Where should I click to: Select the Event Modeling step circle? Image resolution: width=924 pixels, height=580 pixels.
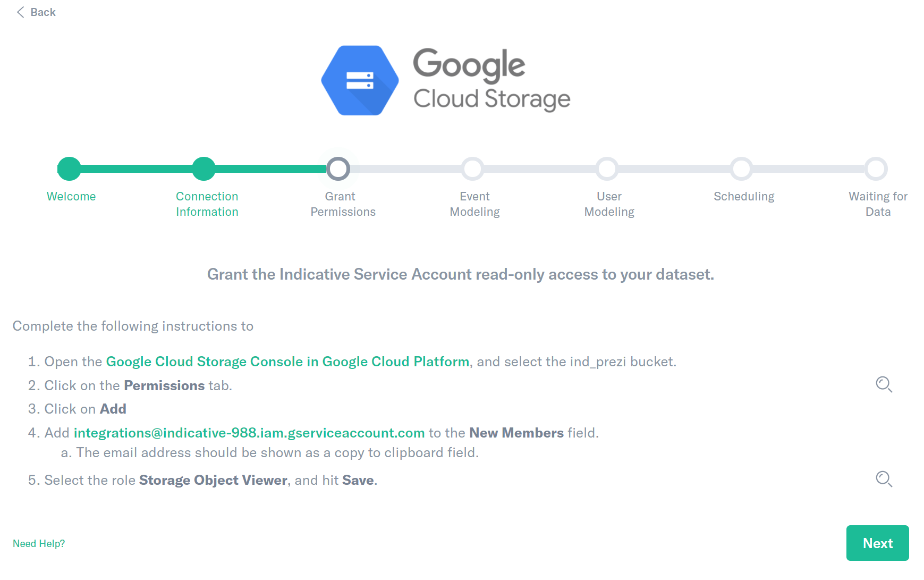(x=473, y=169)
